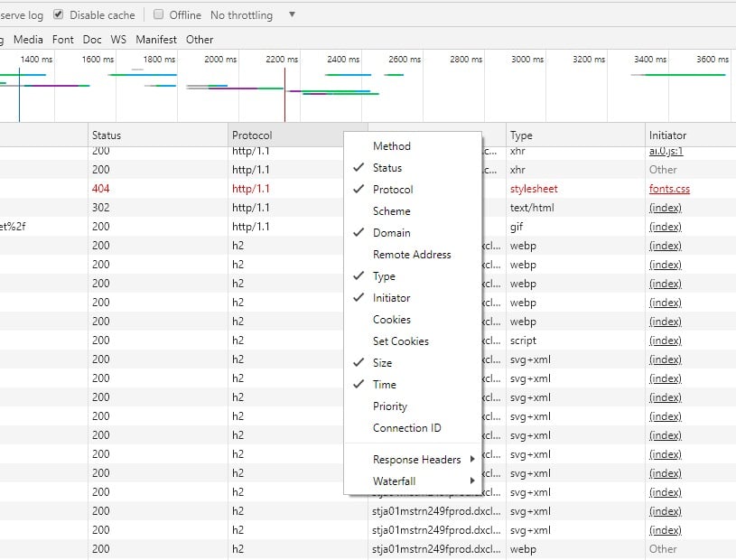
Task: Enable the Remote Address column
Action: (x=412, y=255)
